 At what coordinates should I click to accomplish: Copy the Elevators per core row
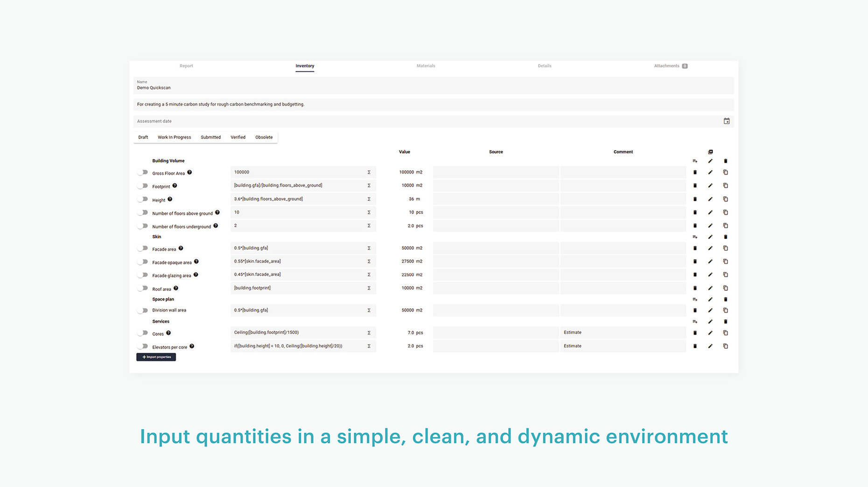coord(725,346)
